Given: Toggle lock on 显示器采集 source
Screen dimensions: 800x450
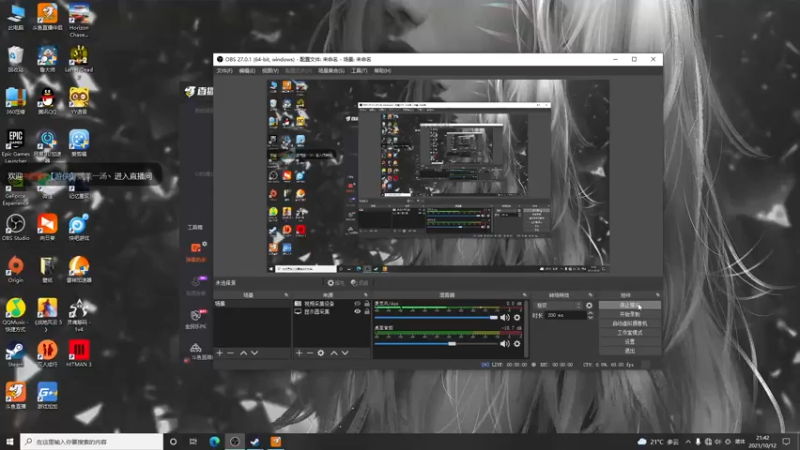Looking at the screenshot, I should click(x=366, y=311).
